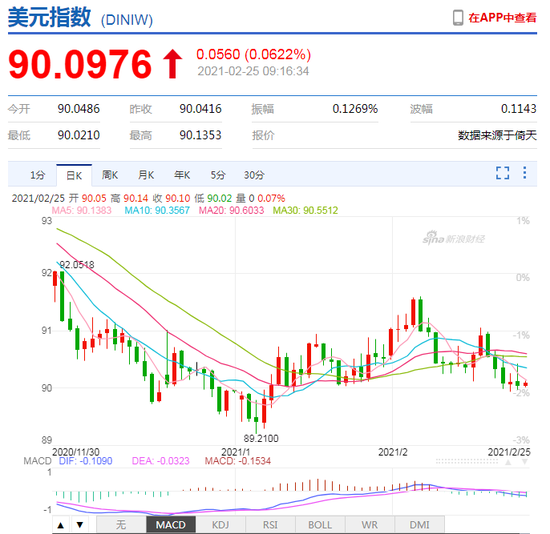Viewport: 550px width, 534px height.
Task: Select the DMI indicator button
Action: 420,525
